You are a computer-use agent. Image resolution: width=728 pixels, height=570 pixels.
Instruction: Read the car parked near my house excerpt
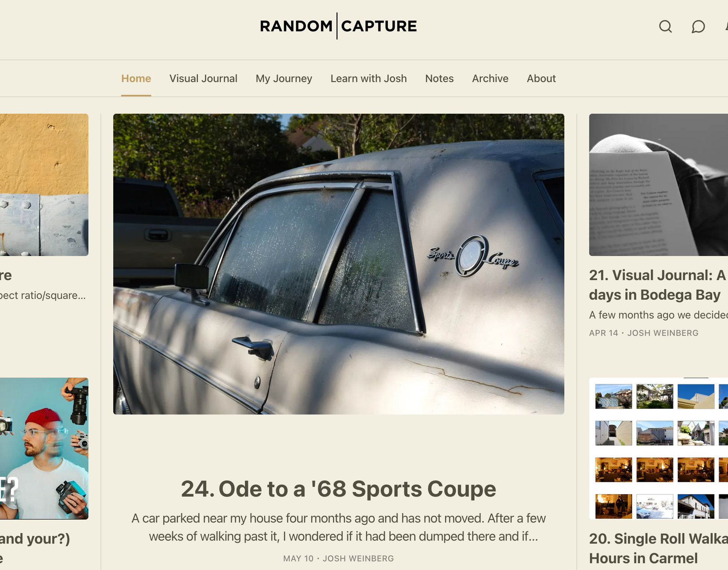click(x=339, y=527)
